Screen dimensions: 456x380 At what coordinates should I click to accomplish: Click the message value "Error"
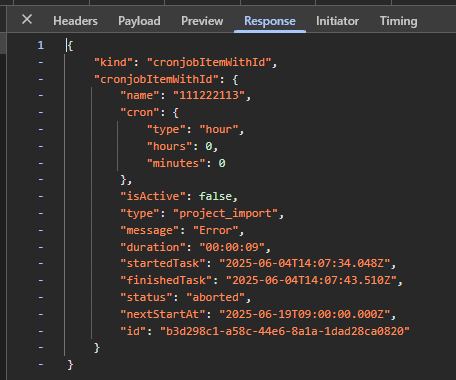216,230
